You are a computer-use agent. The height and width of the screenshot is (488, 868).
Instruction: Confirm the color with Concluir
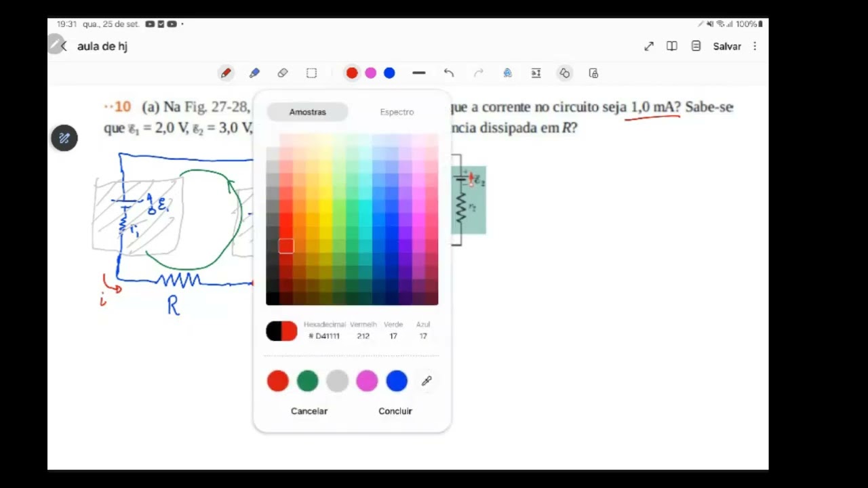(x=395, y=411)
